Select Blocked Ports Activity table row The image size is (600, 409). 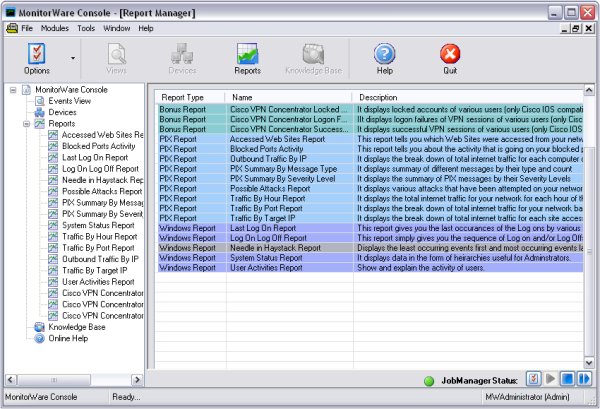click(370, 149)
